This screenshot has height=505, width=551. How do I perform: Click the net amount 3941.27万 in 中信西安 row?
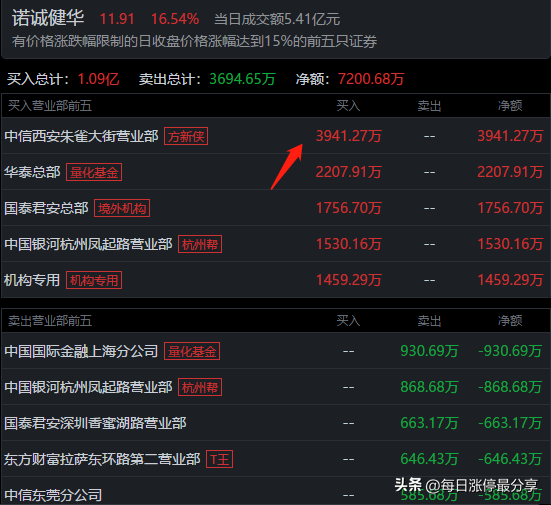tap(510, 136)
